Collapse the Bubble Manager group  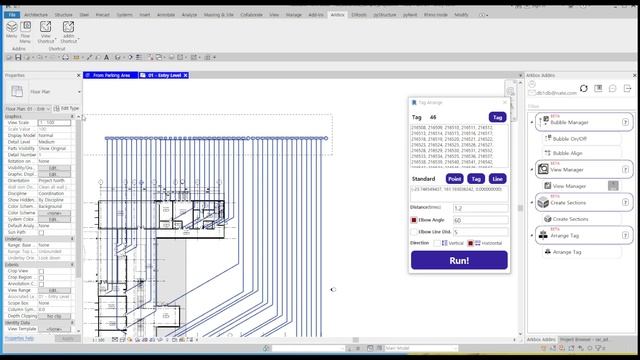[x=532, y=122]
